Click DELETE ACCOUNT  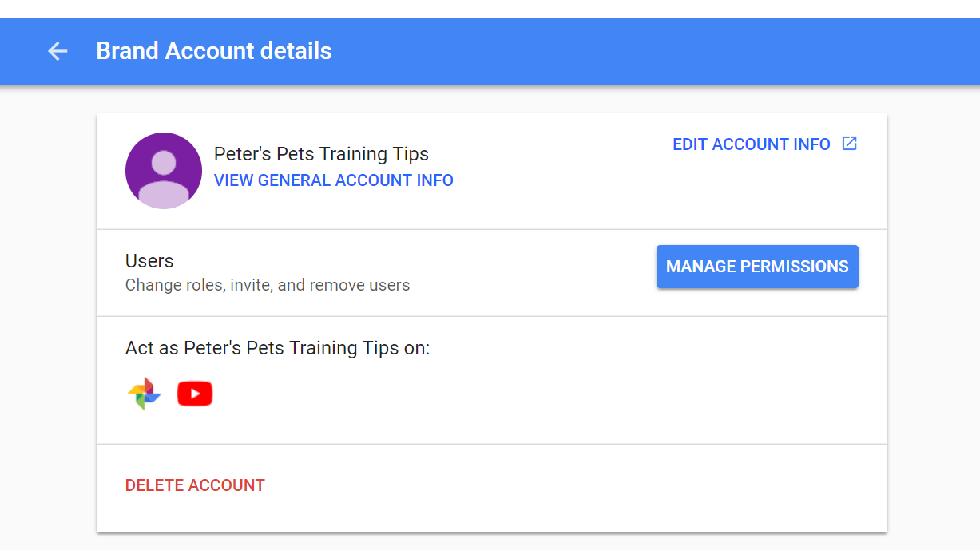tap(195, 485)
